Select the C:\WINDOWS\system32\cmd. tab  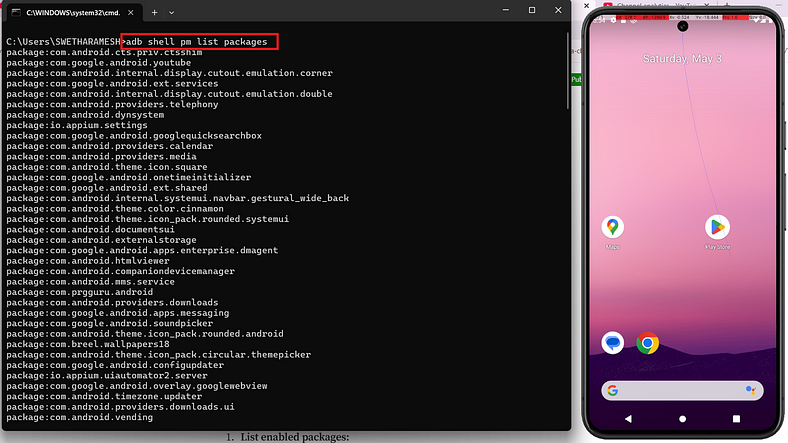coord(73,13)
